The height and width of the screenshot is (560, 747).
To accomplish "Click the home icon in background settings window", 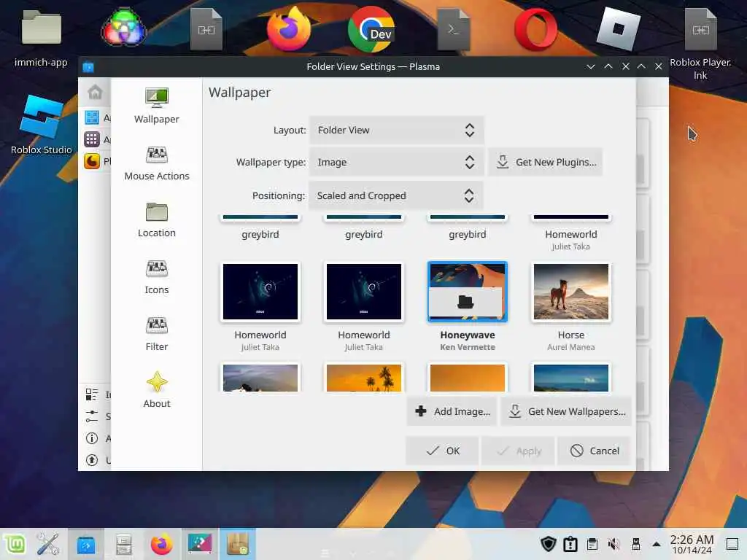I will 95,91.
